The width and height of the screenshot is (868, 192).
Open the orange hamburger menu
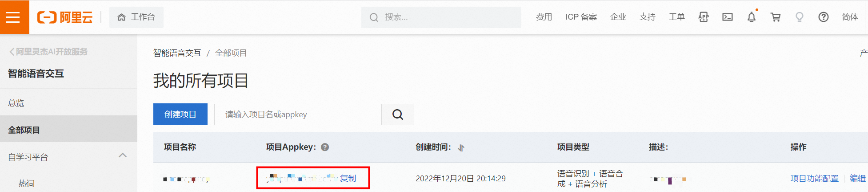pyautogui.click(x=13, y=17)
